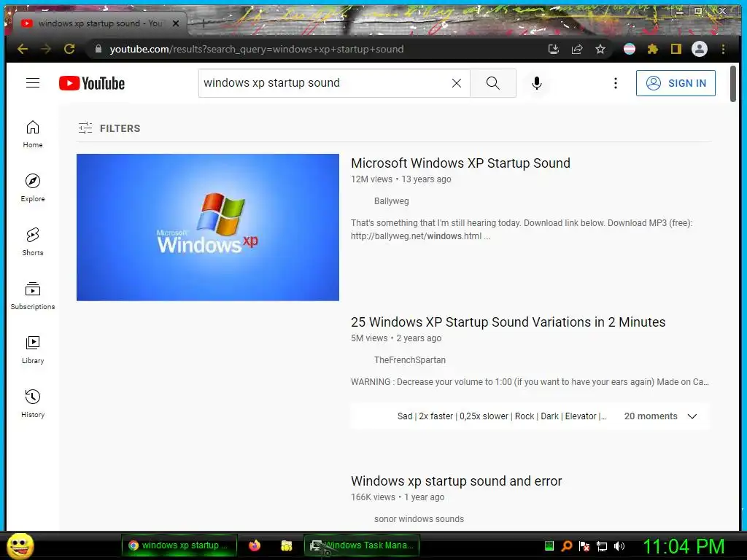Open a new browser tab
Image resolution: width=747 pixels, height=560 pixels.
[203, 23]
